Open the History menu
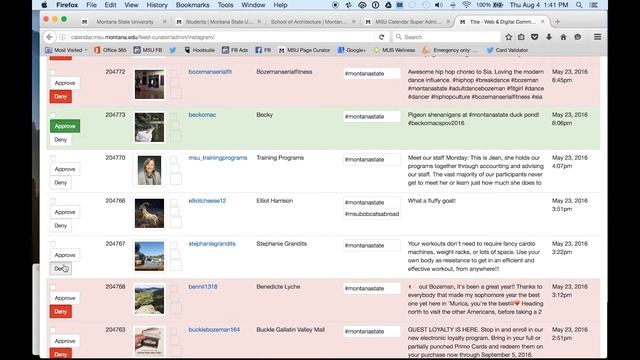640x360 pixels. (x=157, y=5)
